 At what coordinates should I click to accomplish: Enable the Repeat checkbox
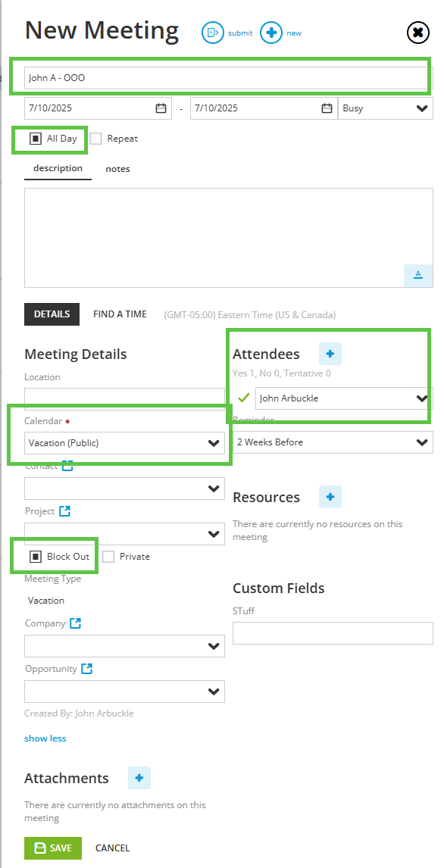[x=95, y=139]
